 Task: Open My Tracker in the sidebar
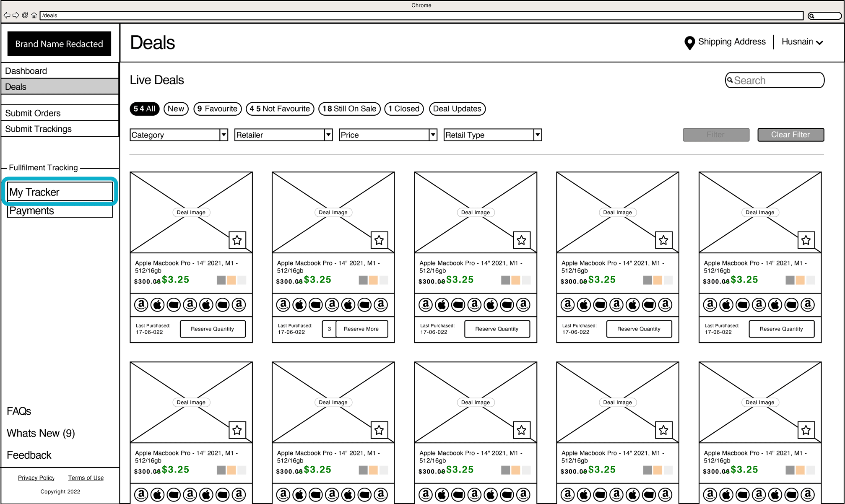[x=60, y=192]
